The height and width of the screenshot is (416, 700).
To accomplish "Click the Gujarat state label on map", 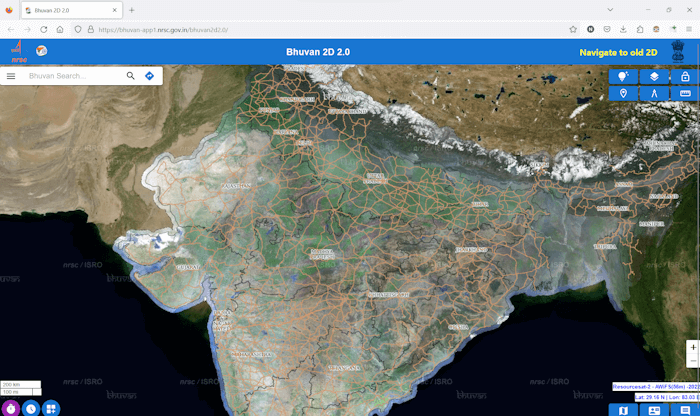I will [x=188, y=267].
